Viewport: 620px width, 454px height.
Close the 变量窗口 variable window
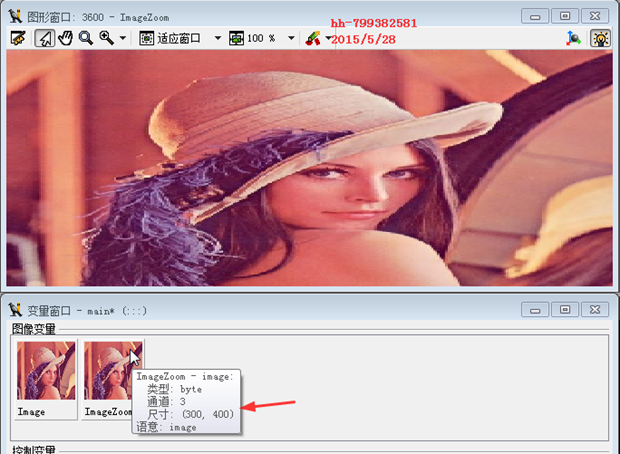[x=595, y=310]
